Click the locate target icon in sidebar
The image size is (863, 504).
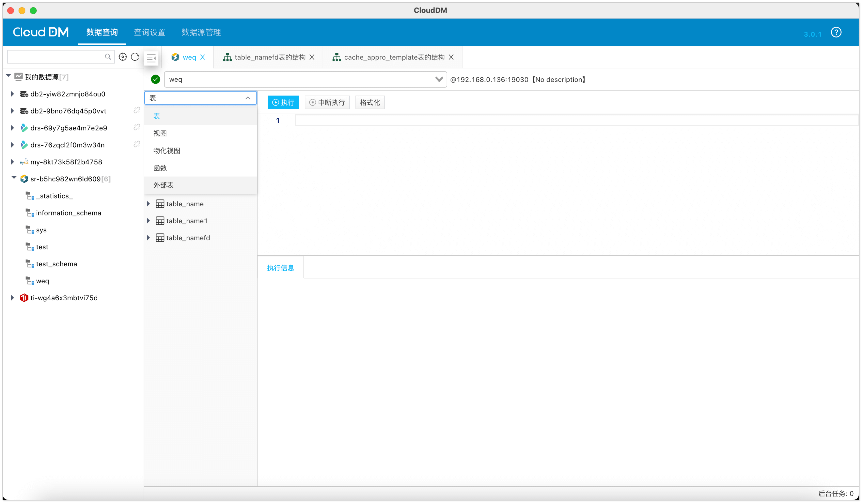(x=123, y=57)
